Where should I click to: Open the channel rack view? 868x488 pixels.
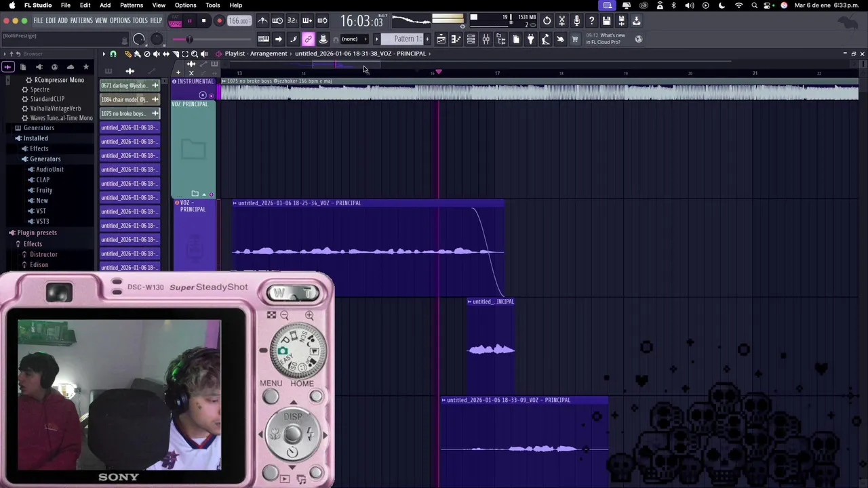(471, 39)
